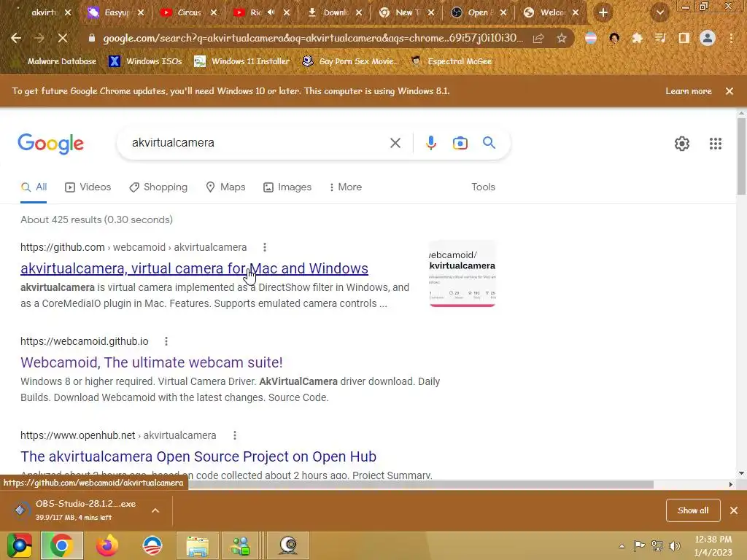Switch to the Maps results tab
The height and width of the screenshot is (560, 747).
[x=225, y=187]
